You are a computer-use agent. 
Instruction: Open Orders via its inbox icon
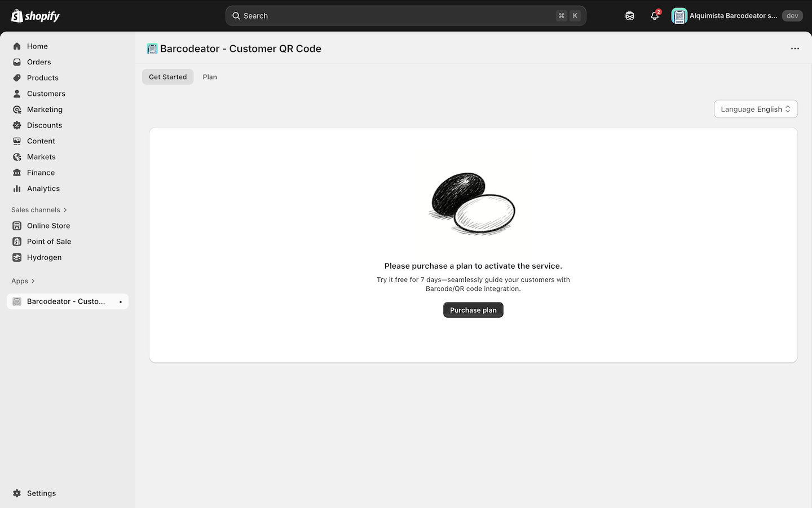coord(17,62)
